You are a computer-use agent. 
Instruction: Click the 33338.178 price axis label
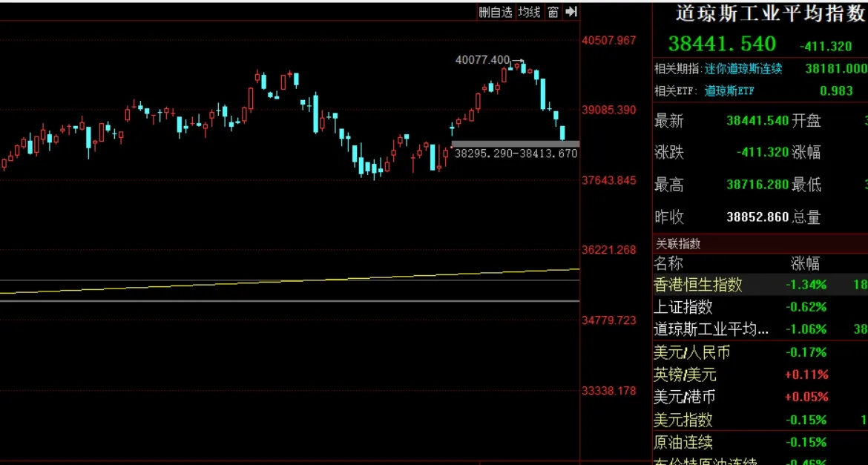[x=609, y=391]
